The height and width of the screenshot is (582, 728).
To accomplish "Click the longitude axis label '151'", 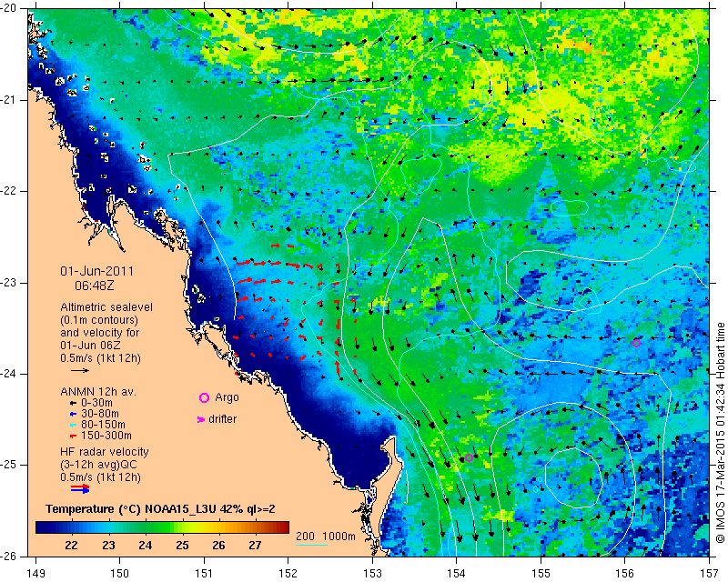I will tap(204, 574).
